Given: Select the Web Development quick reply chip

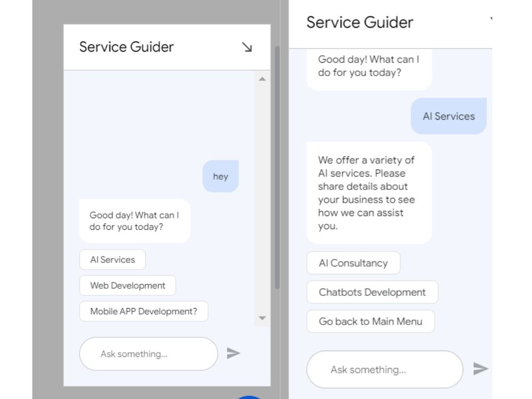Looking at the screenshot, I should (x=127, y=286).
